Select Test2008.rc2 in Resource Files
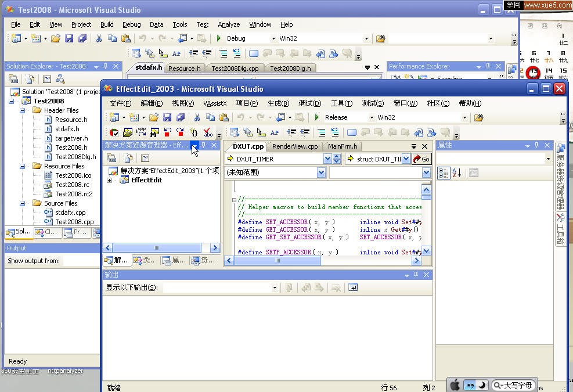 coord(74,194)
